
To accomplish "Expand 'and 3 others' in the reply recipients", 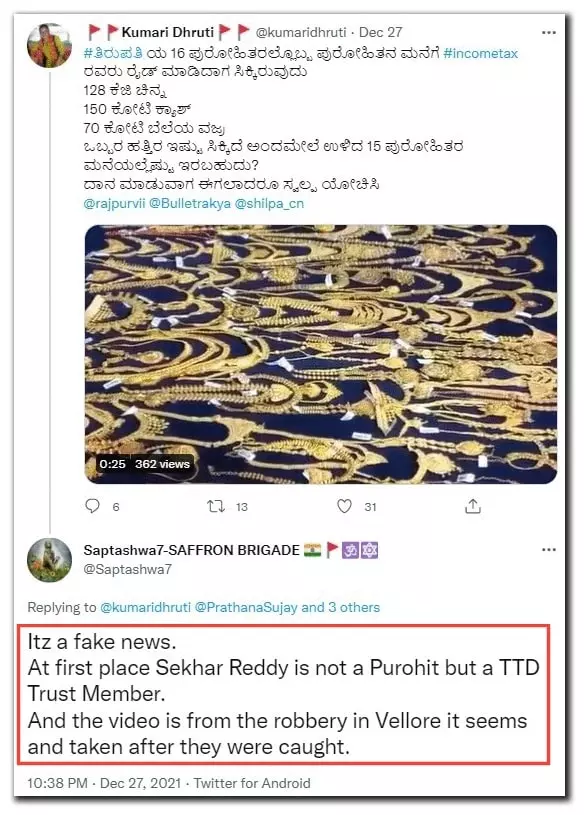I will pos(340,607).
